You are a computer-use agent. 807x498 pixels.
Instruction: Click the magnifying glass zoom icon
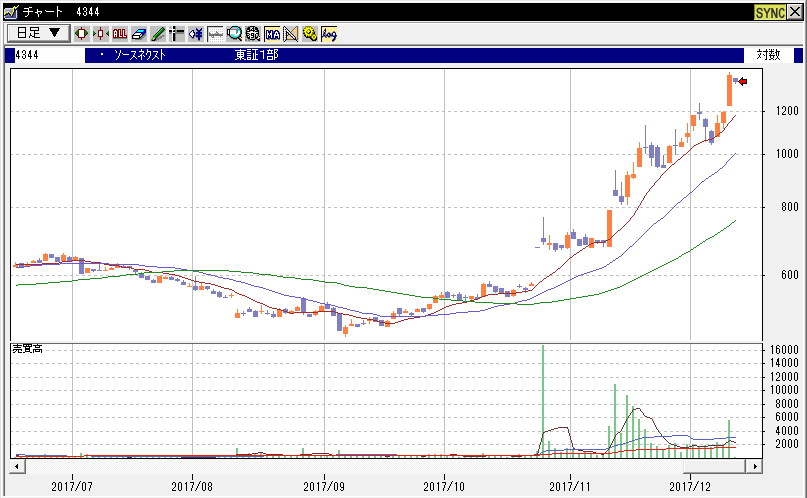[x=234, y=33]
